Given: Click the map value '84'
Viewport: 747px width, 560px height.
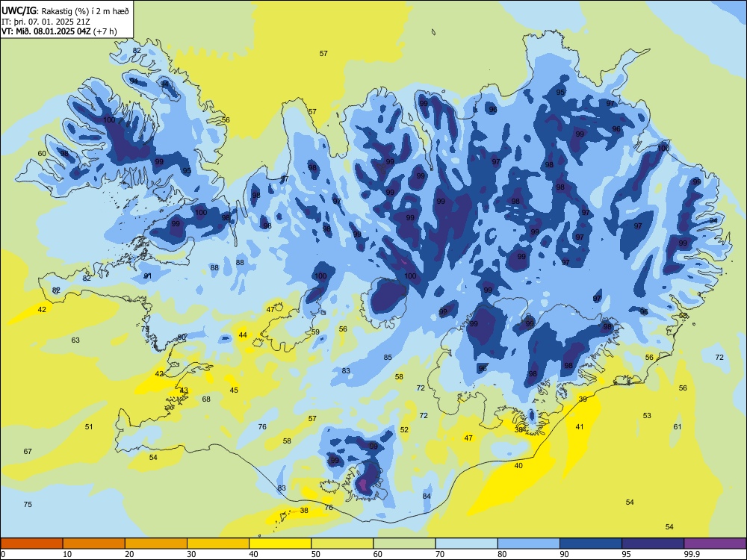Looking at the screenshot, I should tap(427, 497).
